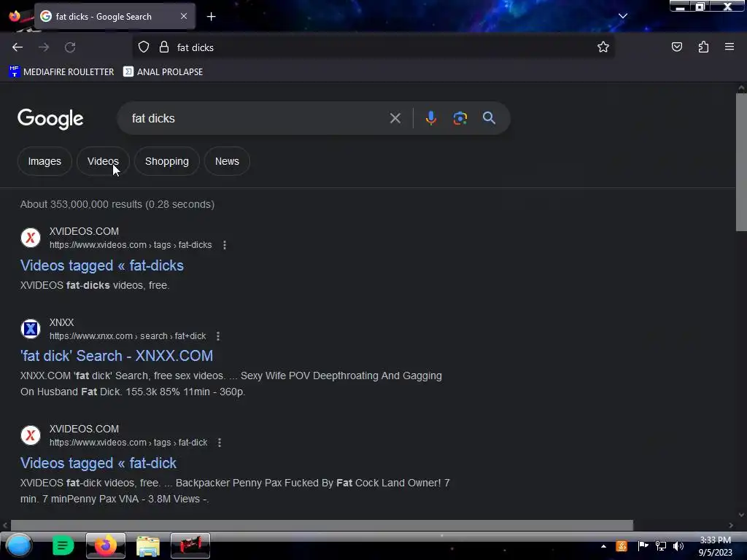
Task: Switch to the Images filter
Action: 44,161
